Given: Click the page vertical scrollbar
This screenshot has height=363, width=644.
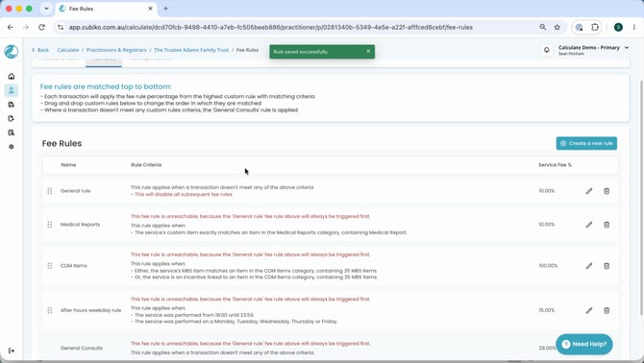Looking at the screenshot, I should [641, 197].
